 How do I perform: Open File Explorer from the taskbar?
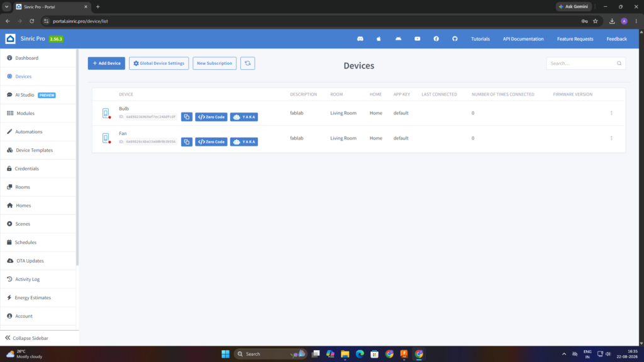(x=345, y=354)
